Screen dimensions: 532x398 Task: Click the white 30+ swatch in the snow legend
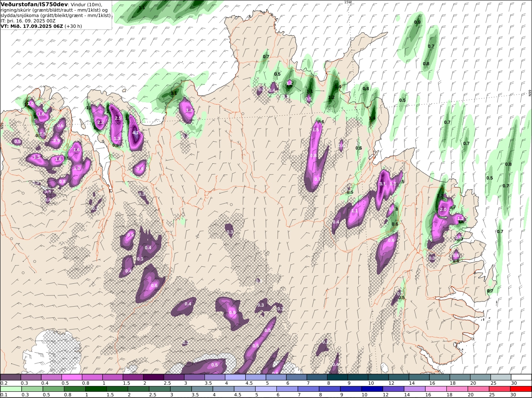[x=521, y=377]
